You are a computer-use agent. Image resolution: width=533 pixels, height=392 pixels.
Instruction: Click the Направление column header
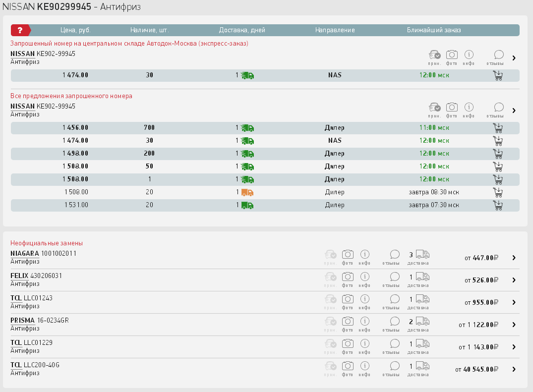[335, 30]
